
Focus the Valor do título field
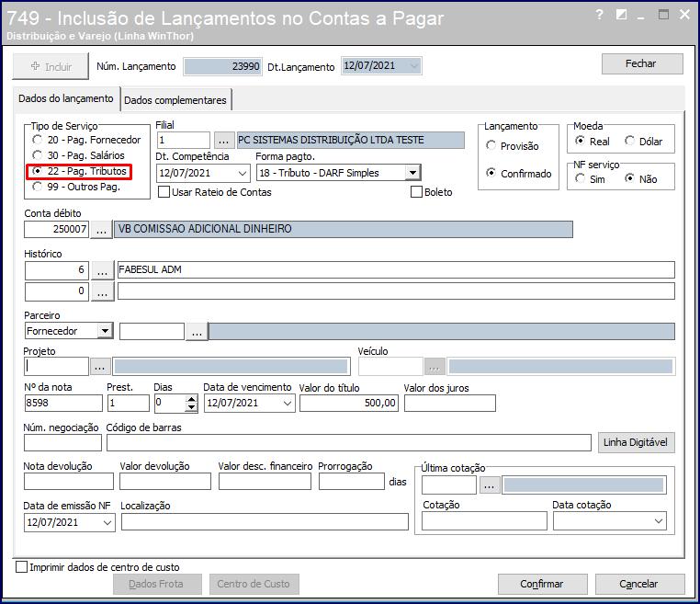[349, 403]
